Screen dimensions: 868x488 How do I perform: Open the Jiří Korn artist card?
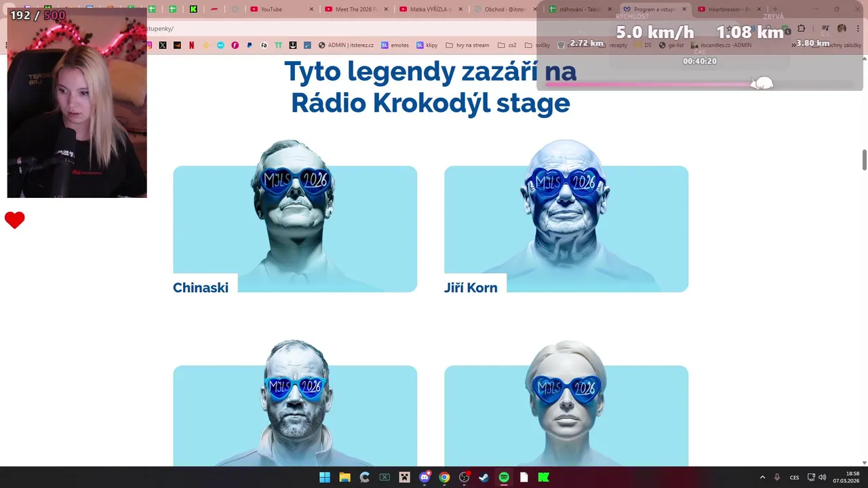click(566, 217)
